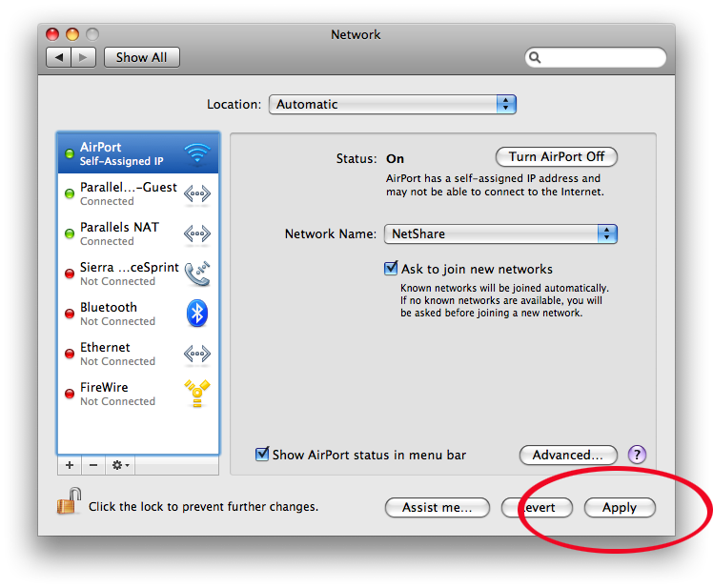Image resolution: width=713 pixels, height=588 pixels.
Task: Click the red status dot beside FireWire
Action: (70, 394)
